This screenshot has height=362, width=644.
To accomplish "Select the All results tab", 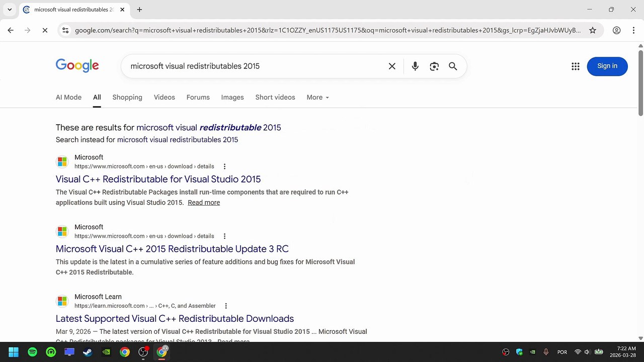I will coord(97,97).
